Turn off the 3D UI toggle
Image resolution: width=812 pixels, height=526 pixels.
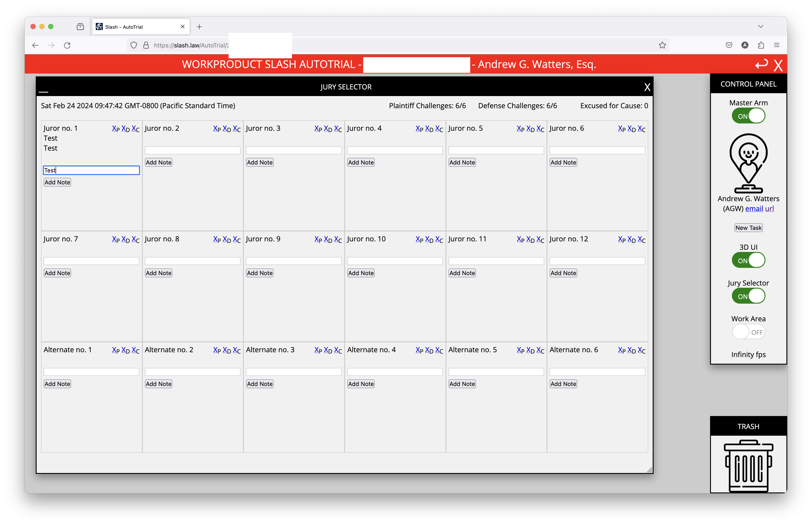pyautogui.click(x=748, y=260)
